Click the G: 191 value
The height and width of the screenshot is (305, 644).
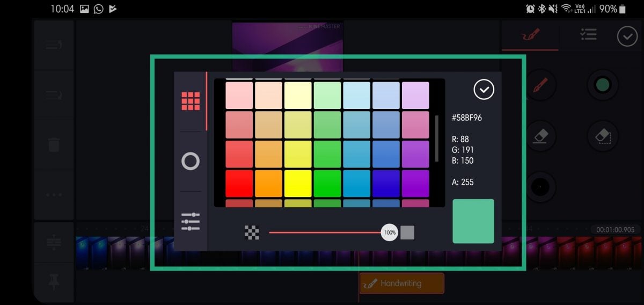[x=463, y=150]
